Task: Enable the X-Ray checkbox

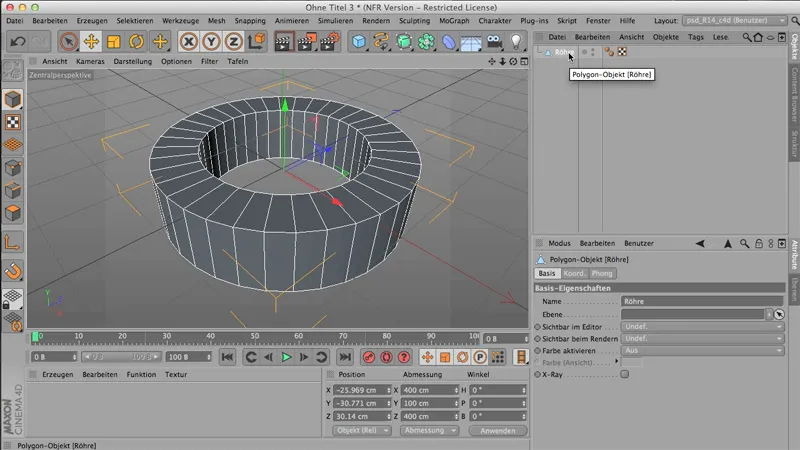Action: click(x=625, y=374)
